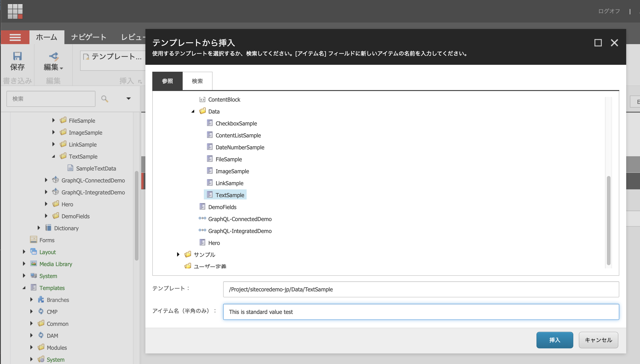Click the キャンセル button to dismiss
The width and height of the screenshot is (640, 364).
click(x=599, y=340)
